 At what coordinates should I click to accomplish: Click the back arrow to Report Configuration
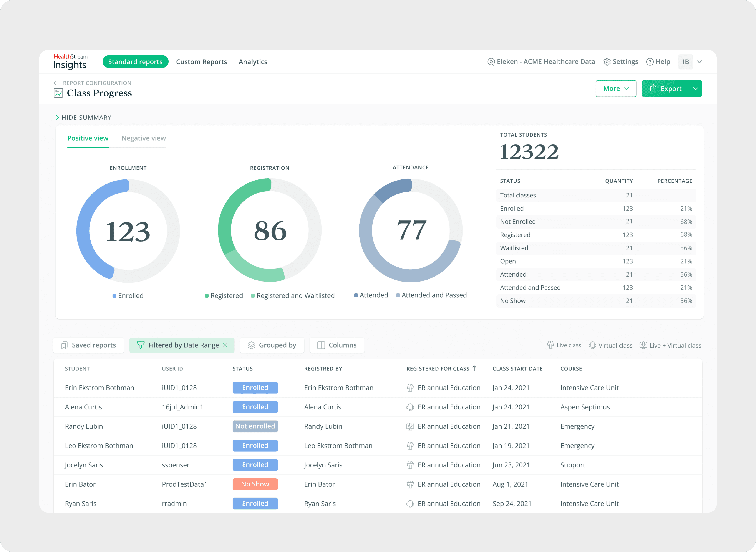pos(57,83)
